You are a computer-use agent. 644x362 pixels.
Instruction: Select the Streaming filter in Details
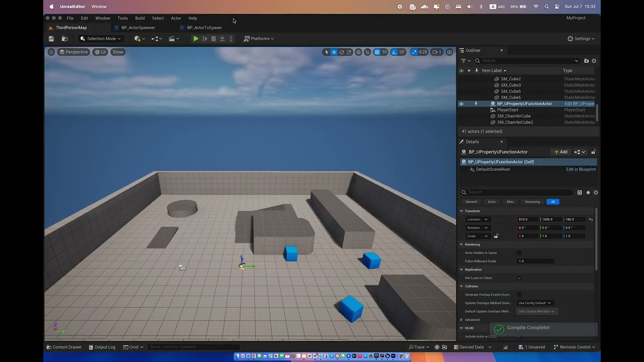point(532,202)
